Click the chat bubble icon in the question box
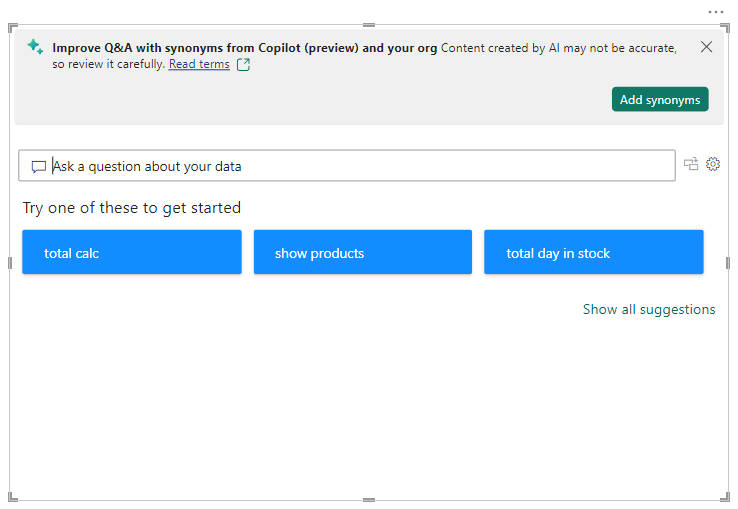The height and width of the screenshot is (509, 738). click(x=39, y=166)
